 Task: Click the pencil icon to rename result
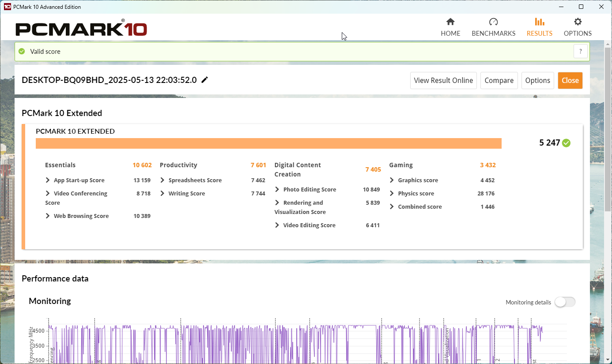point(204,80)
